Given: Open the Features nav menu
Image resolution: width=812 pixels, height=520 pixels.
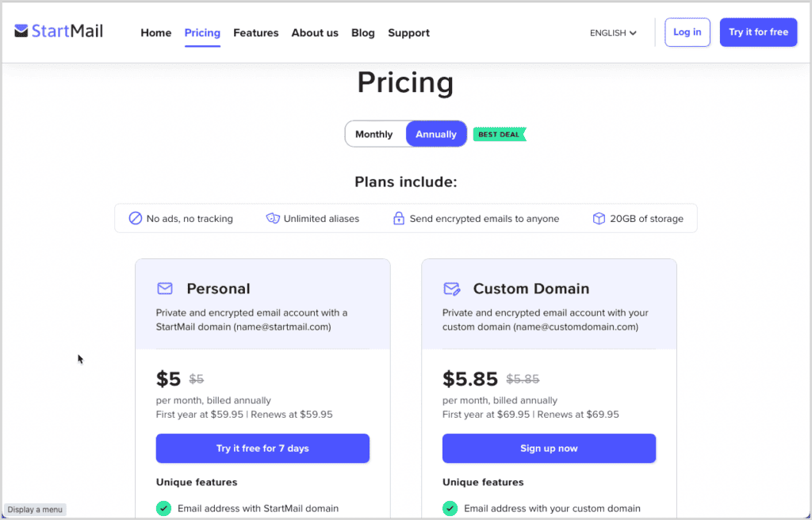Looking at the screenshot, I should tap(255, 32).
